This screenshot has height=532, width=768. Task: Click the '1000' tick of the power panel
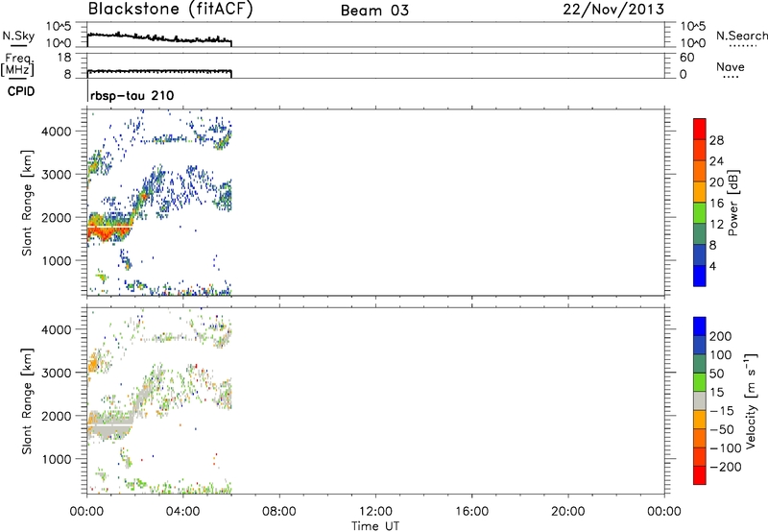57,260
